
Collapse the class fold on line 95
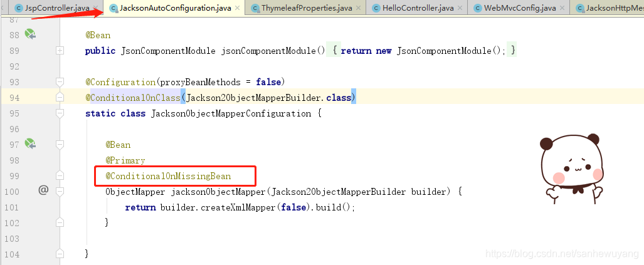click(60, 113)
